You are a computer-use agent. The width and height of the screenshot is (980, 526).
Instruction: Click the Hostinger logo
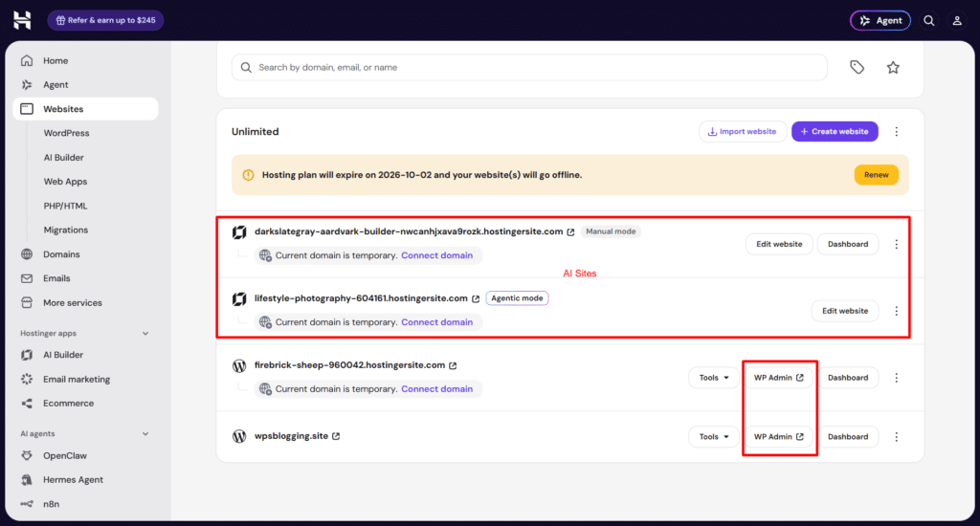point(22,20)
